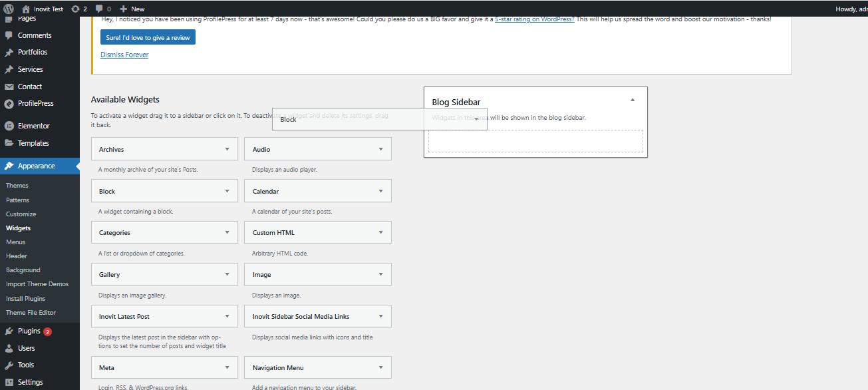
Task: Open the comments bubble icon in admin bar
Action: pos(99,9)
